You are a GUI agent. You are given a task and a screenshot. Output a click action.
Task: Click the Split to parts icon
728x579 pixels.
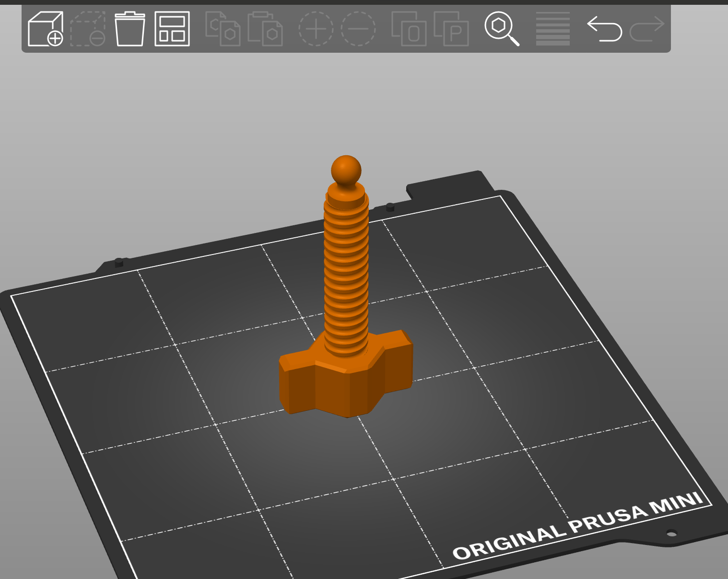[x=451, y=29]
